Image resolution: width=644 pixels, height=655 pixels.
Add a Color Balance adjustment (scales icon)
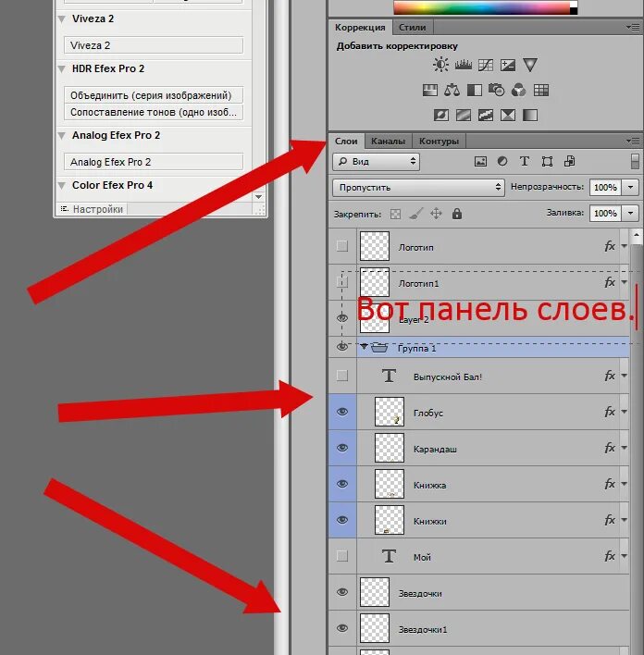(452, 90)
